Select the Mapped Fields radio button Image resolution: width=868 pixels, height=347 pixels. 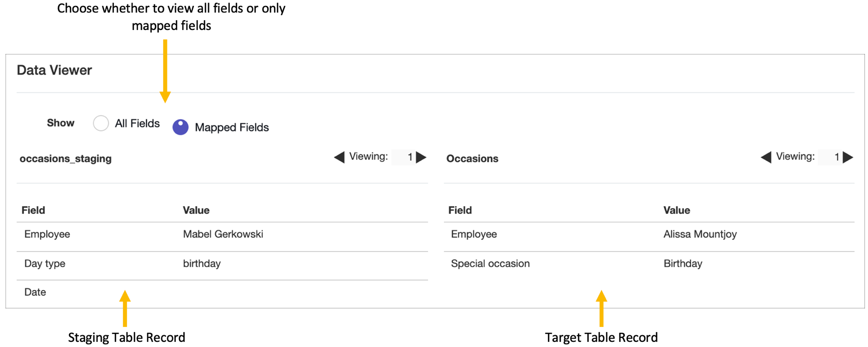[181, 127]
